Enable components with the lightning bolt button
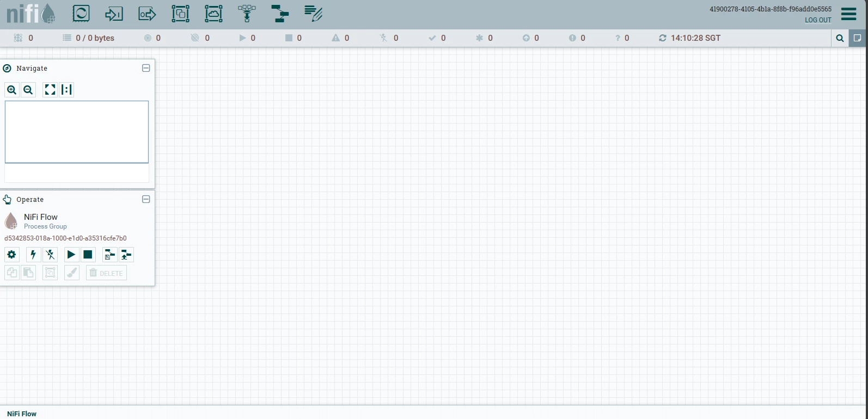 [34, 255]
